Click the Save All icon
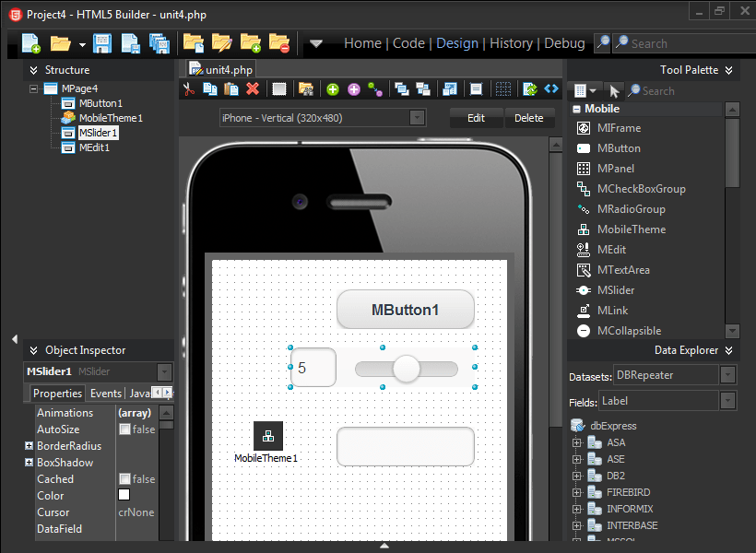Screen dimensions: 756x553 point(159,43)
